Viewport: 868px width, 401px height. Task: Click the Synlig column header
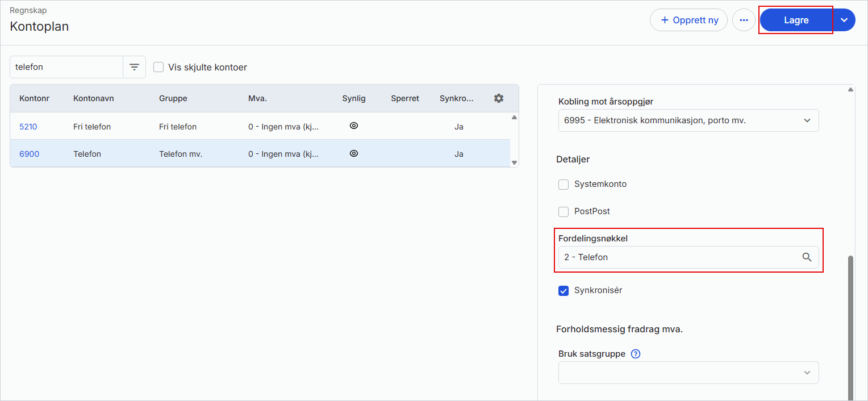354,98
